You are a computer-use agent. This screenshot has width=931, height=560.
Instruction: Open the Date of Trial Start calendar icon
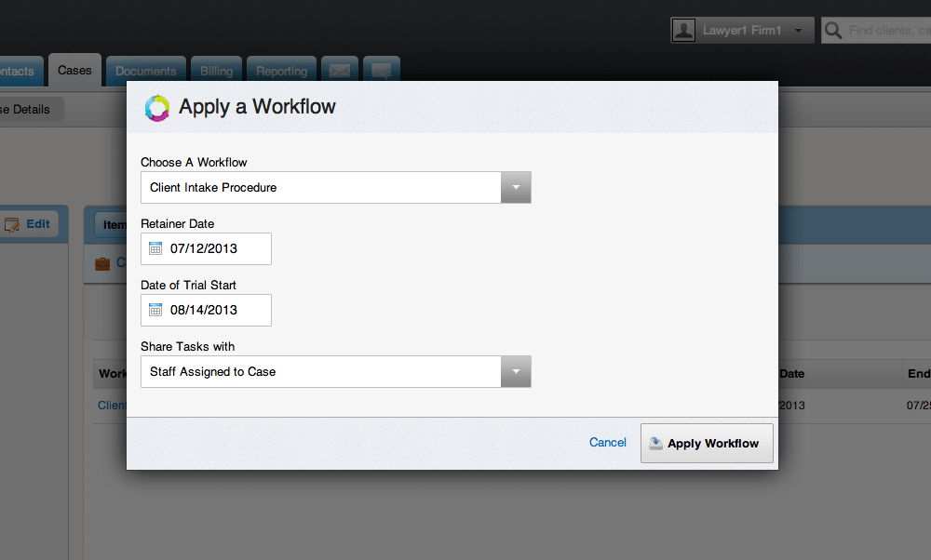coord(155,310)
